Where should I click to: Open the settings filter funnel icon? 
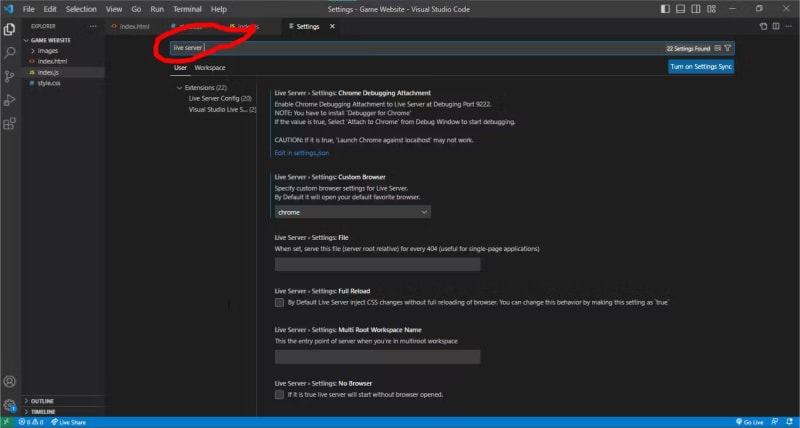tap(728, 48)
